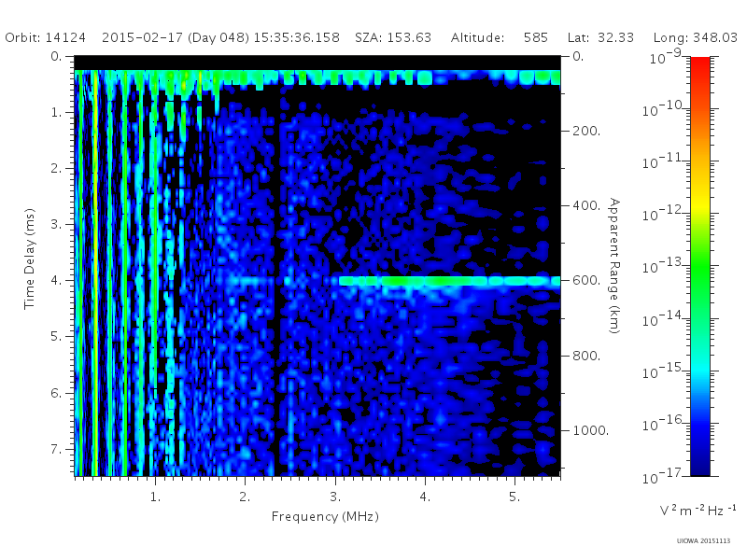Click the frequency tick label '1.'
Screen dimensions: 747x560
(x=155, y=497)
